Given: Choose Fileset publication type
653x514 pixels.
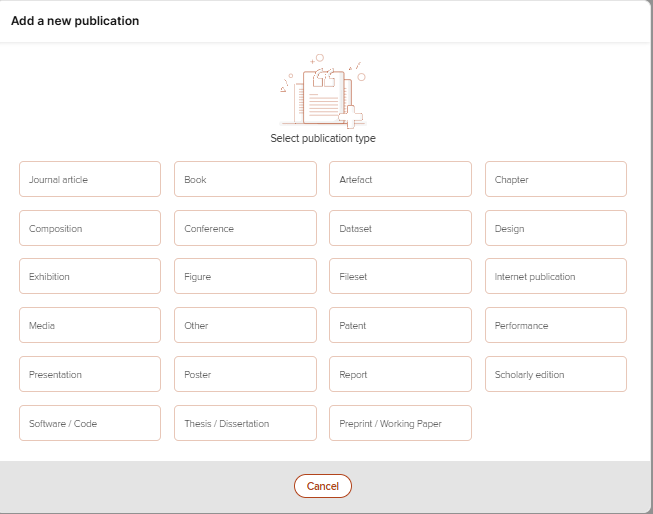Looking at the screenshot, I should (x=400, y=276).
